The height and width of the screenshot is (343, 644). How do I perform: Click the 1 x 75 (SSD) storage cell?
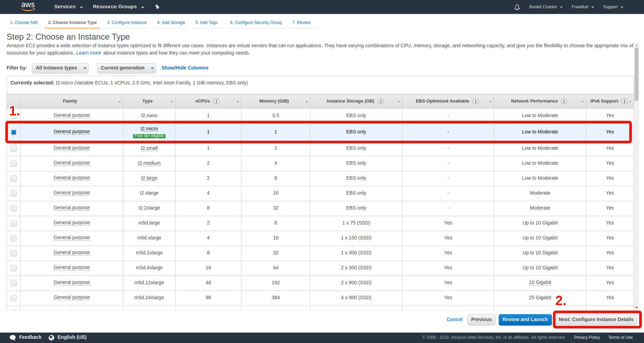tap(356, 223)
